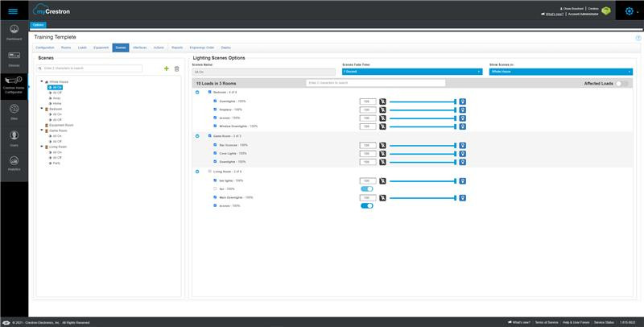
Task: Toggle the Affected Loads switch
Action: coord(621,84)
